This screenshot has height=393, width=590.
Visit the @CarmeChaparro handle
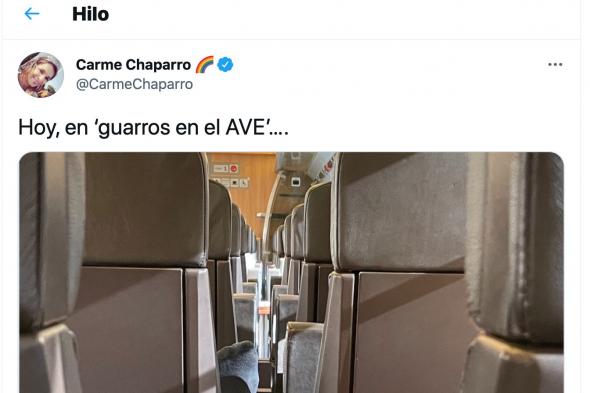[x=134, y=84]
